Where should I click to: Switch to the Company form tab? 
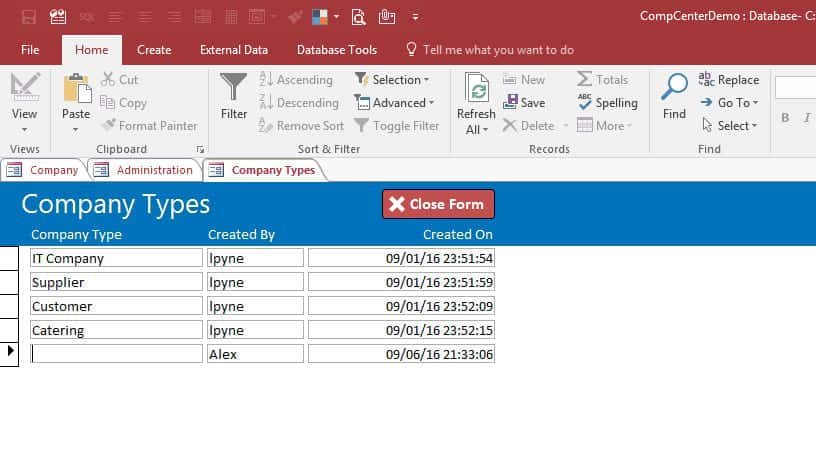(x=44, y=170)
